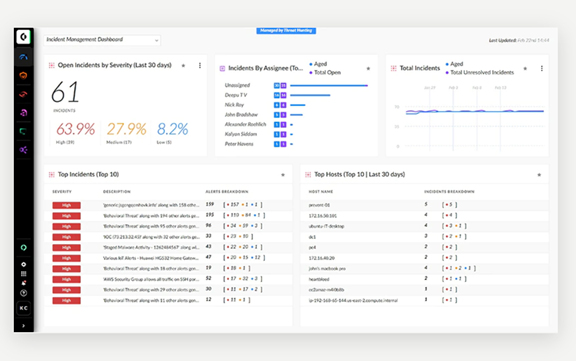Toggle the Aged legend in Total Incidents
Screen dimensions: 576x361
[454, 64]
